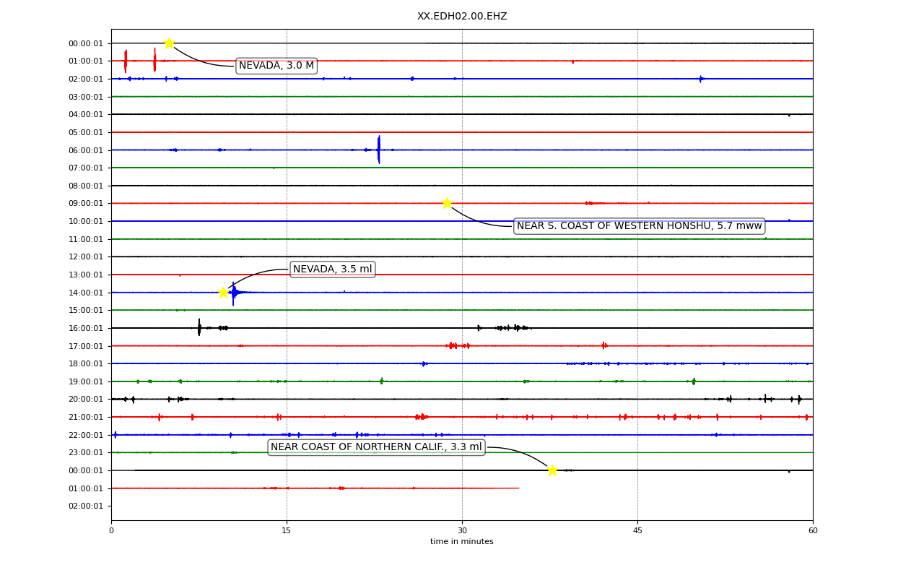Click the 'time in minutes' axis label
Image resolution: width=924 pixels, height=578 pixels.
click(x=462, y=542)
